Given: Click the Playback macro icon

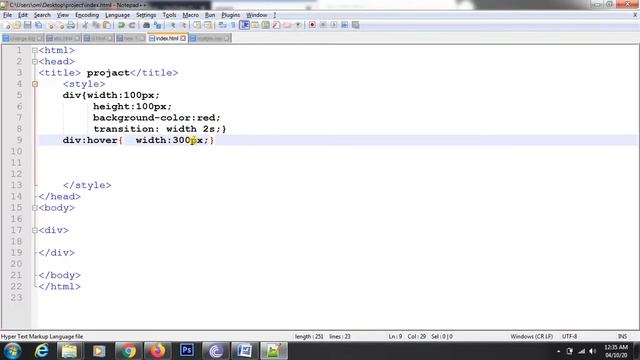Looking at the screenshot, I should coord(333,25).
